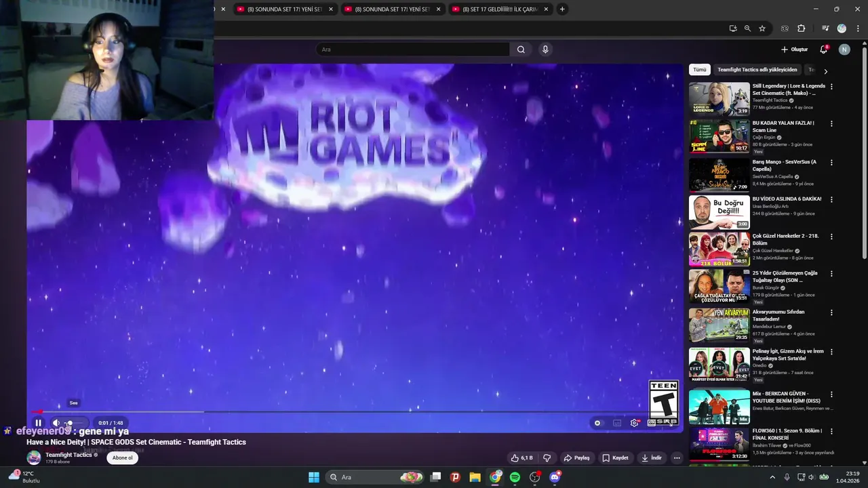Open 'BU KADAR YALAN FAZLA!' video title

pos(783,127)
